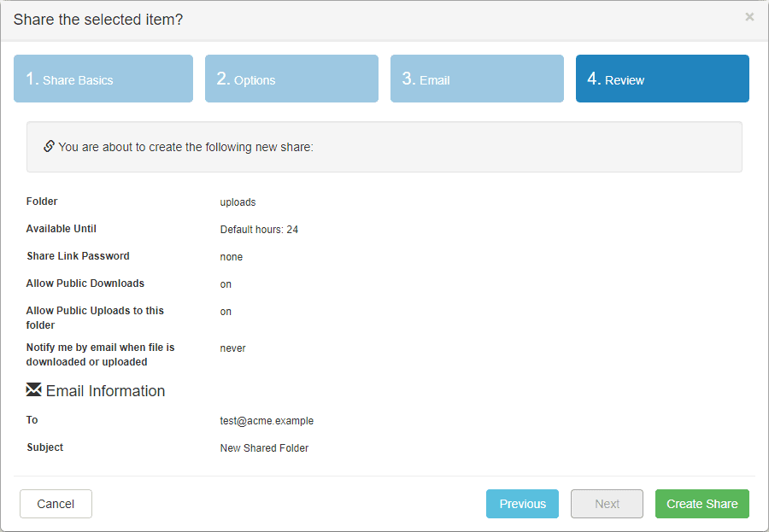Screen dimensions: 769x532
Task: Go back with the Previous button
Action: pos(522,504)
